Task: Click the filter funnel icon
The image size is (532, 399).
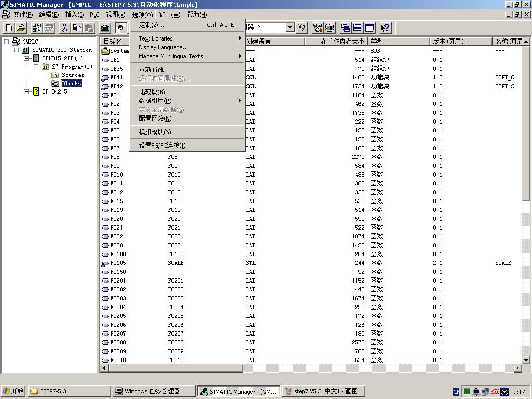Action: pos(301,28)
